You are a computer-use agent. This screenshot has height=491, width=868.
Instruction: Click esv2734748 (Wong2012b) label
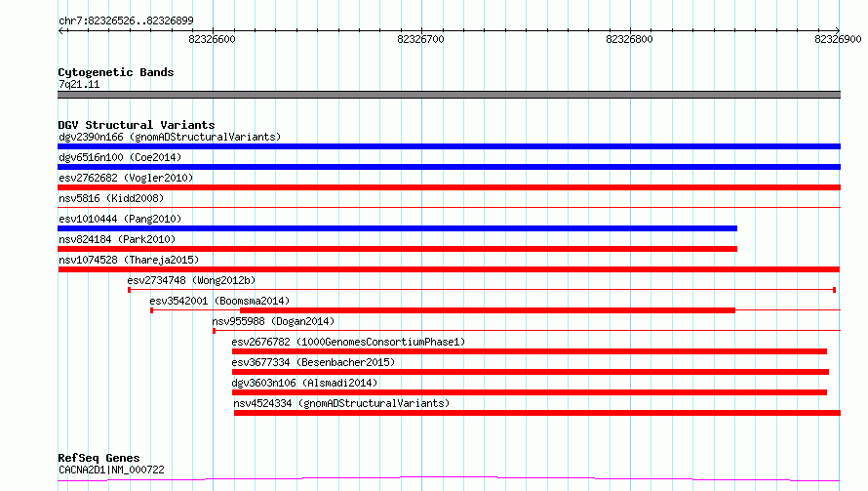tap(191, 280)
